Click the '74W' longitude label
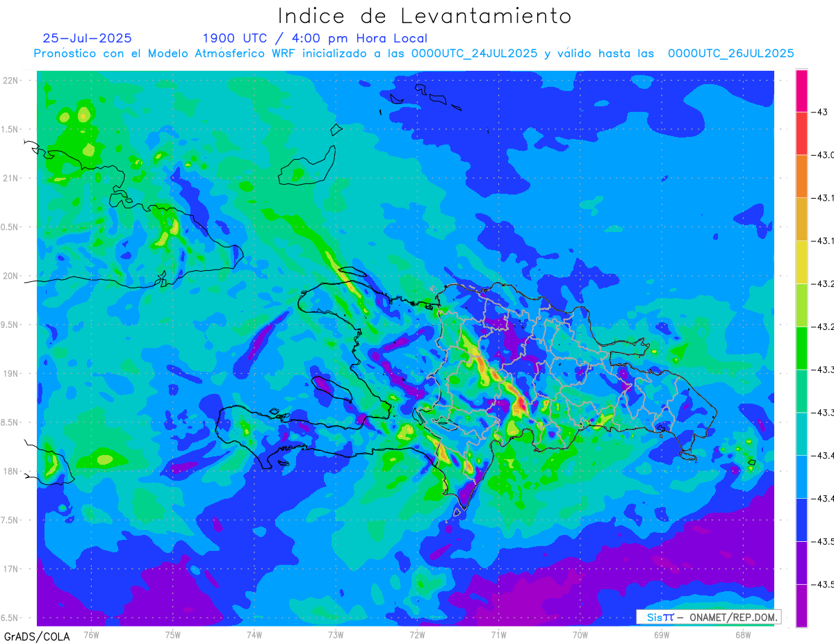Viewport: 834px width, 644px height. tap(254, 634)
